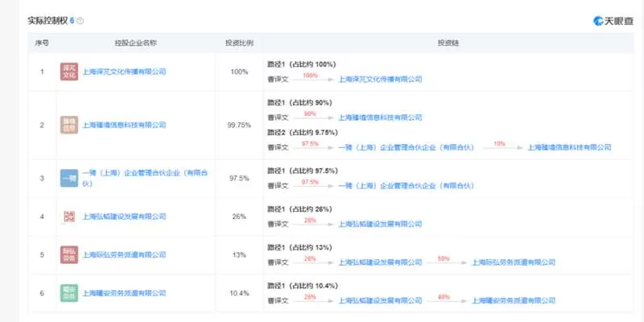Click the blue 一骑 logo in row 3
The height and width of the screenshot is (322, 644).
(x=69, y=178)
